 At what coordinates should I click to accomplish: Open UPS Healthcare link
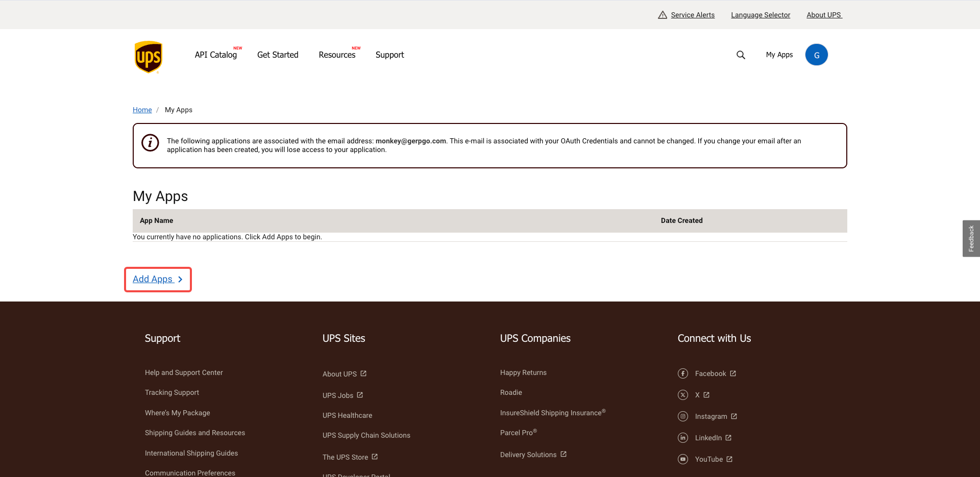coord(347,415)
